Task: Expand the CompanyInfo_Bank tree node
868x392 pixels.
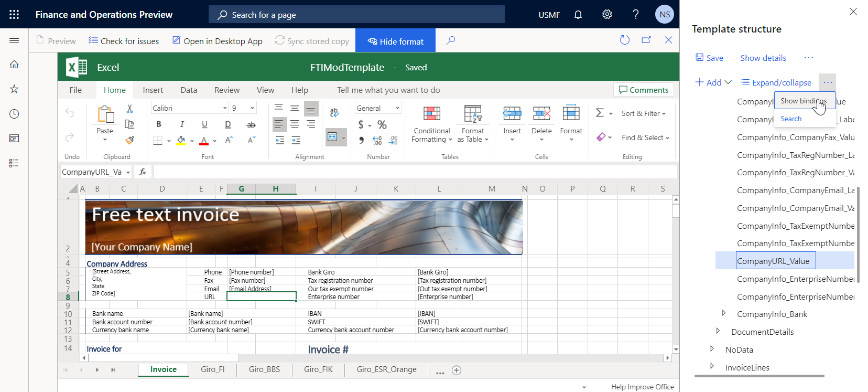Action: pos(724,313)
